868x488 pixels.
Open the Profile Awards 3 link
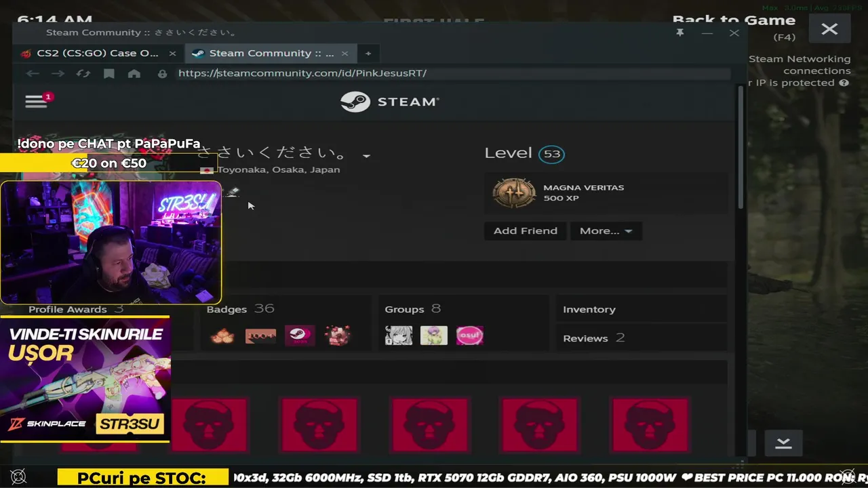(x=76, y=309)
